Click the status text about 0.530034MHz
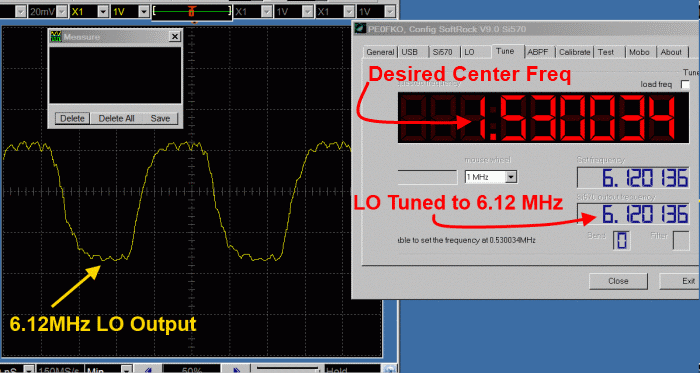 pos(467,240)
